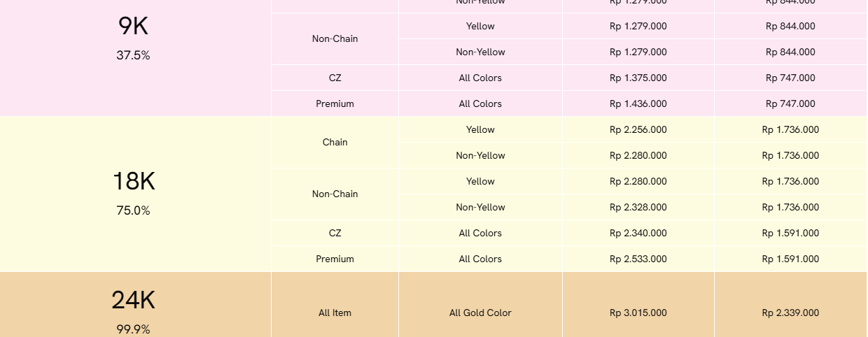Select the Rp 3.015.000 price cell
Screen dimensions: 868x337
[x=638, y=313]
